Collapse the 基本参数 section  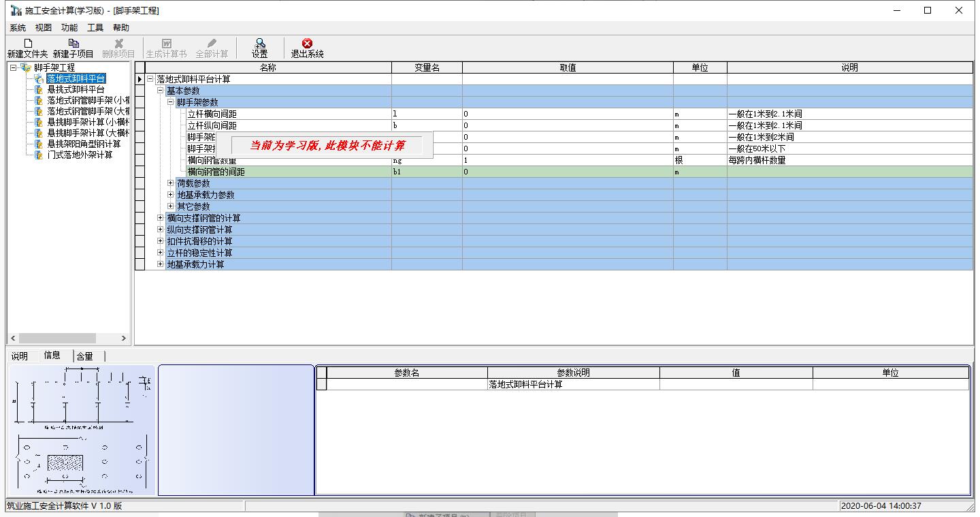[x=159, y=90]
